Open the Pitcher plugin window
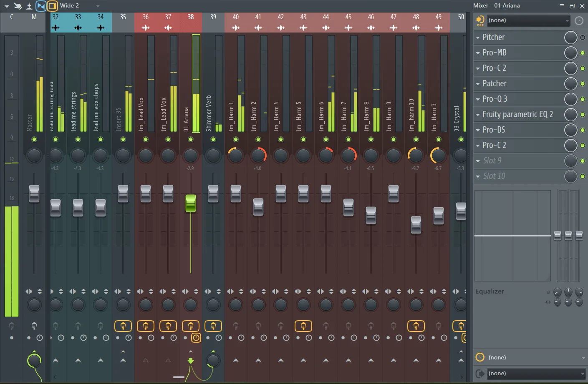Screen dimensions: 588x384 (494, 37)
